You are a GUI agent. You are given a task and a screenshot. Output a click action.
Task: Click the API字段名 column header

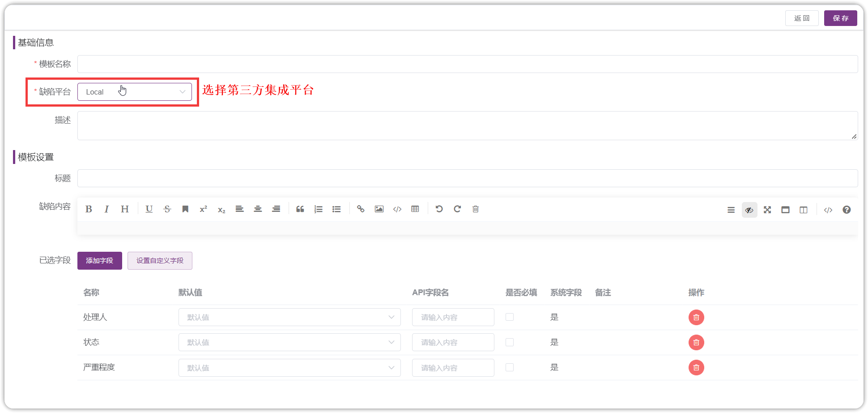click(x=430, y=293)
